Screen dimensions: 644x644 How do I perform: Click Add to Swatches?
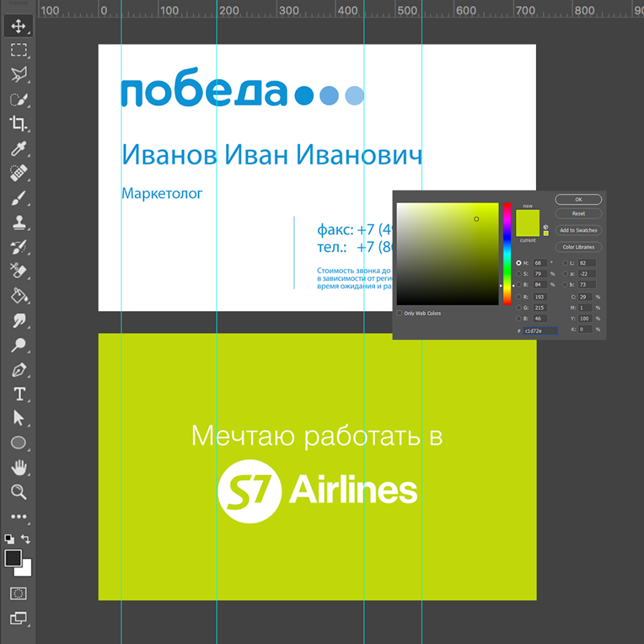click(578, 230)
